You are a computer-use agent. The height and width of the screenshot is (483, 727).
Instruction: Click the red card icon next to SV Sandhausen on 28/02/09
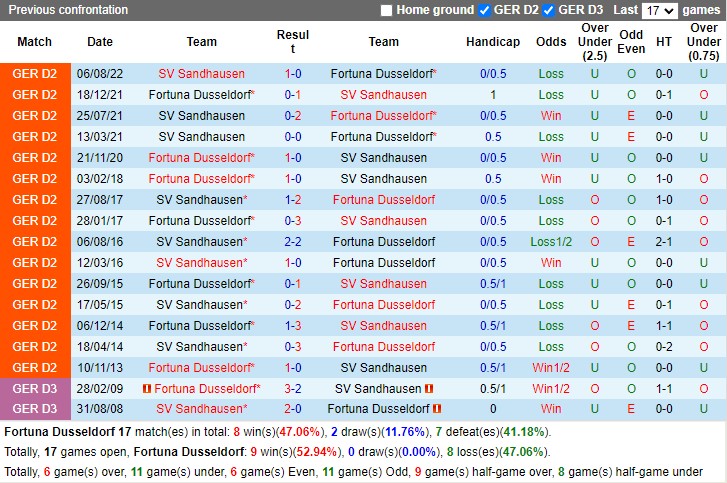tap(429, 388)
